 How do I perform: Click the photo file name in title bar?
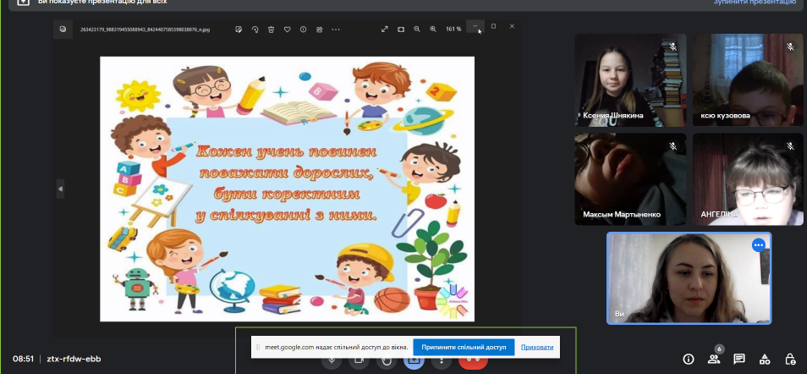tap(145, 29)
